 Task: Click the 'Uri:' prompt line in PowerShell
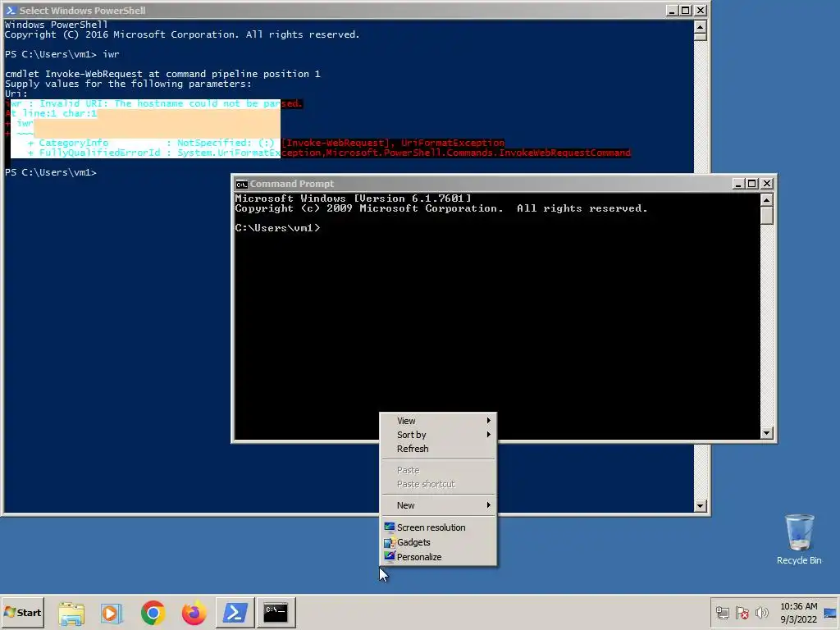point(16,94)
